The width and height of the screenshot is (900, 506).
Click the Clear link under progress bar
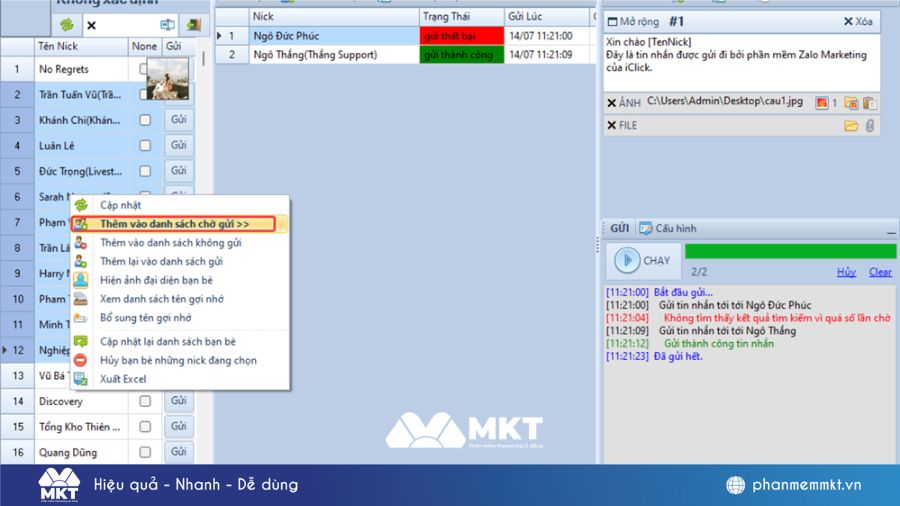(x=880, y=272)
